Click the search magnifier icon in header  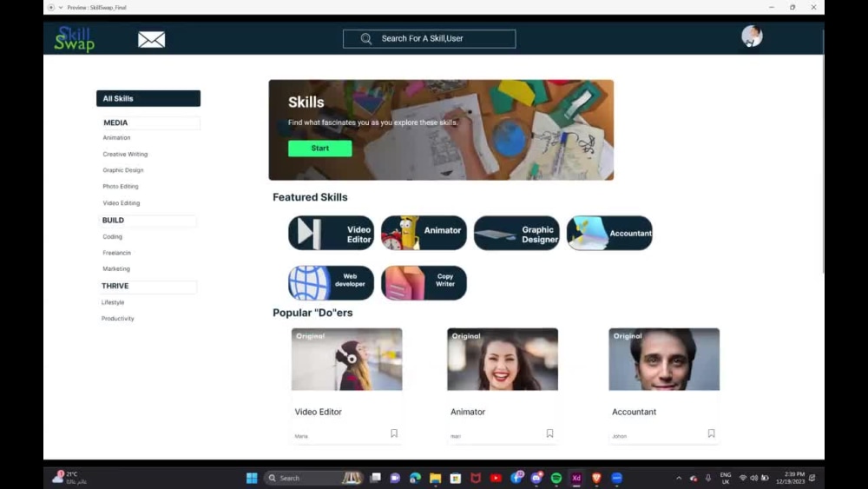click(366, 39)
